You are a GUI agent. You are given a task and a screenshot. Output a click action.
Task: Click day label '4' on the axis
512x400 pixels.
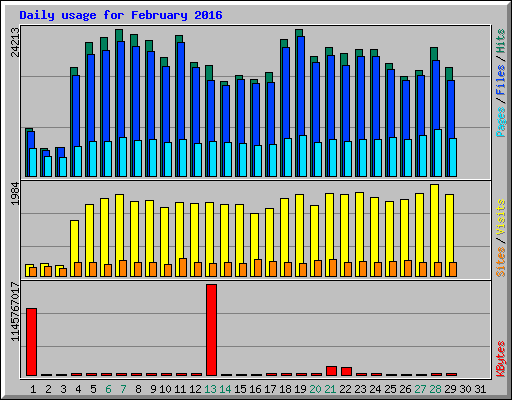78,389
